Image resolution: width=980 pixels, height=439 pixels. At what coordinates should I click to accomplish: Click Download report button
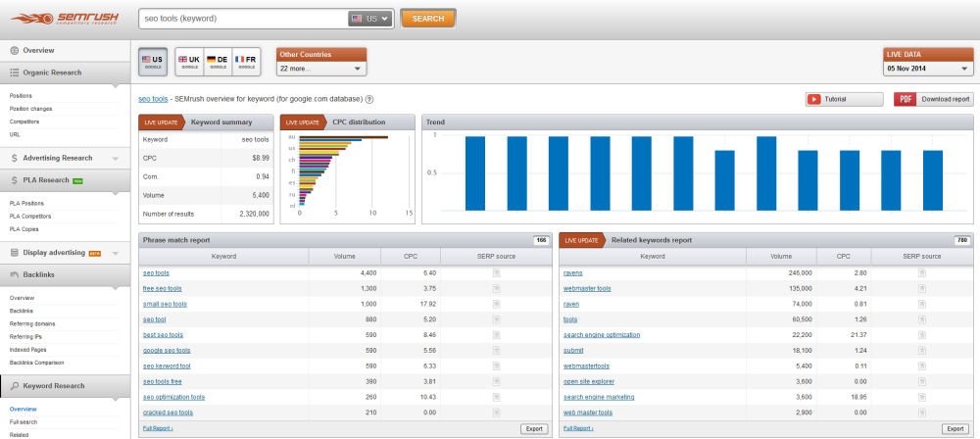(934, 99)
